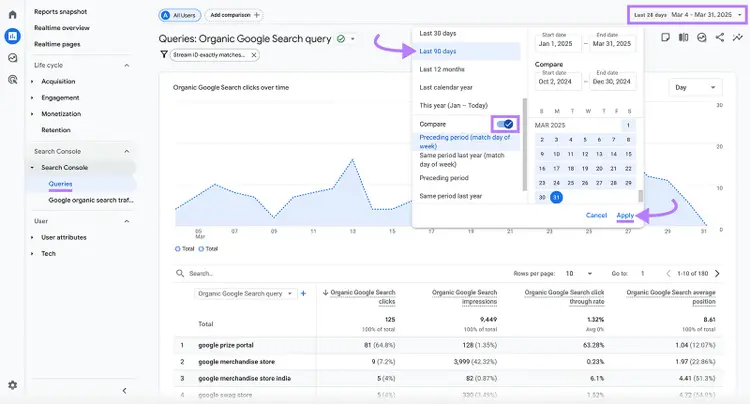
Task: Click the plus icon next to Add comparison
Action: pos(257,15)
